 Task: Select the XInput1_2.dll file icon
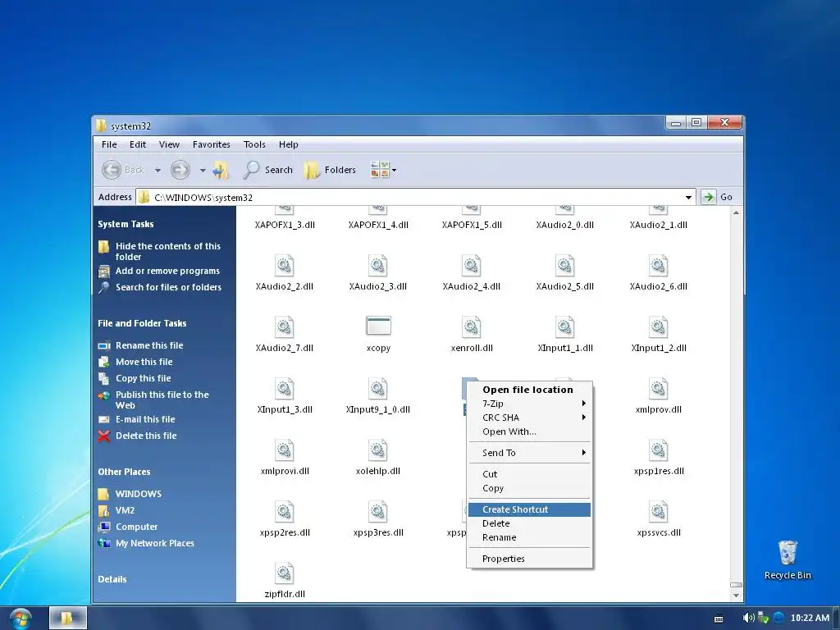pyautogui.click(x=659, y=327)
